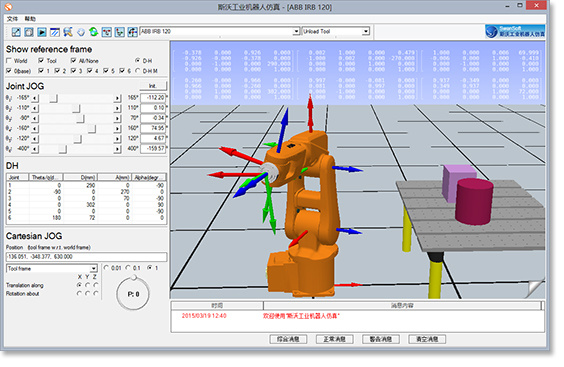The width and height of the screenshot is (564, 367).
Task: Open the 帮助 menu
Action: [30, 19]
